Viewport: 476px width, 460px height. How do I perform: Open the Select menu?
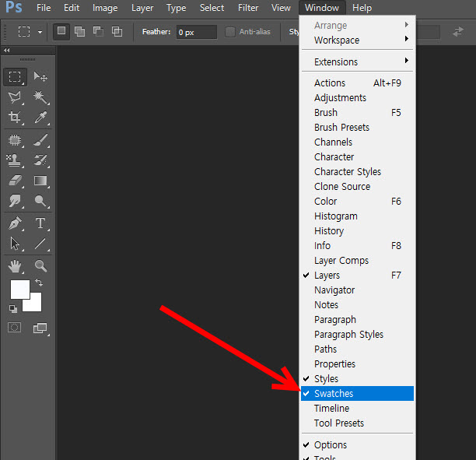212,8
